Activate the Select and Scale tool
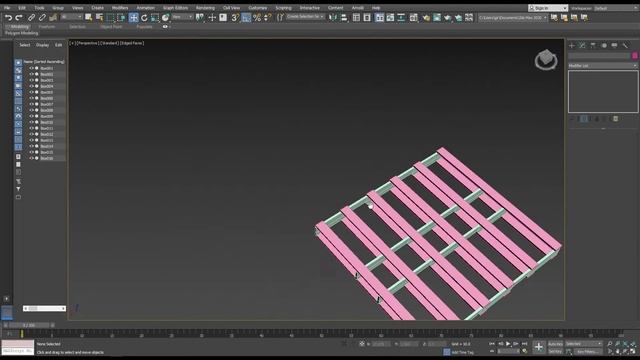 [x=155, y=18]
